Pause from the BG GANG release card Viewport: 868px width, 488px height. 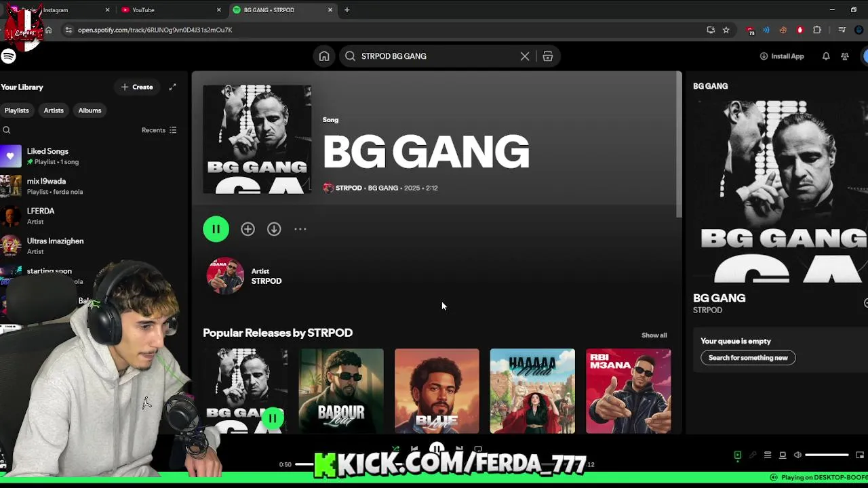coord(272,418)
